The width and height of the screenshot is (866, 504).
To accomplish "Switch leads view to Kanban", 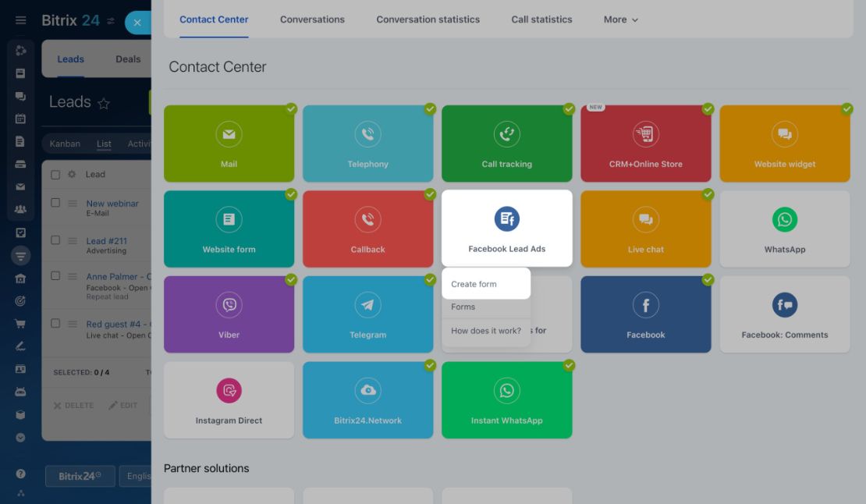I will (65, 144).
